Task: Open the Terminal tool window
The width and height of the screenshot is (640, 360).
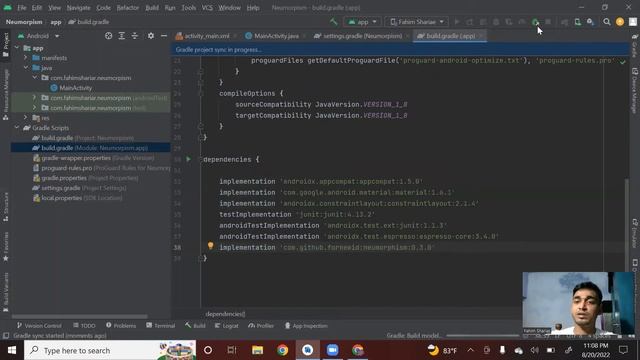Action: coord(161,326)
